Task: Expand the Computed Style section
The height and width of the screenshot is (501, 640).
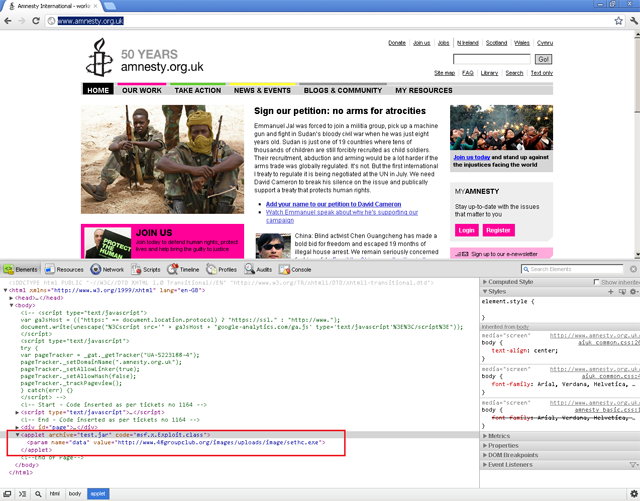Action: pos(485,282)
